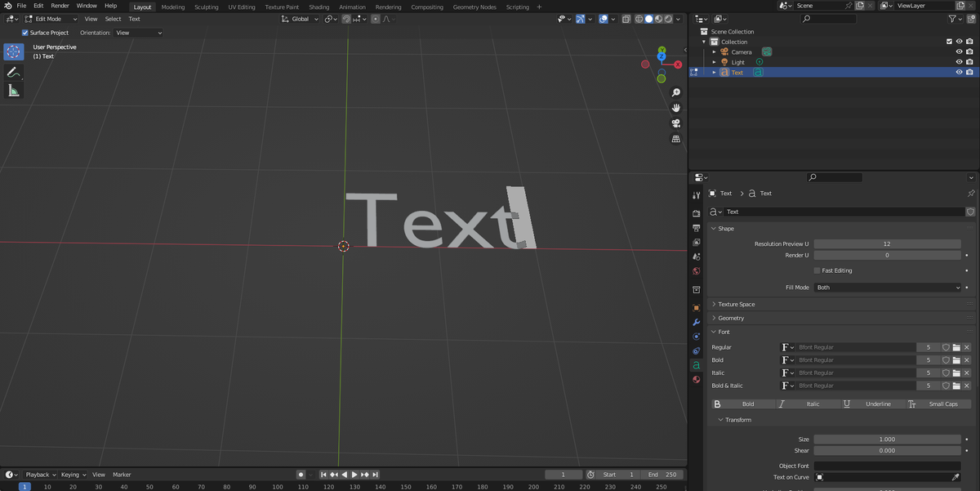
Task: Open the Edit Mode dropdown
Action: pos(51,19)
